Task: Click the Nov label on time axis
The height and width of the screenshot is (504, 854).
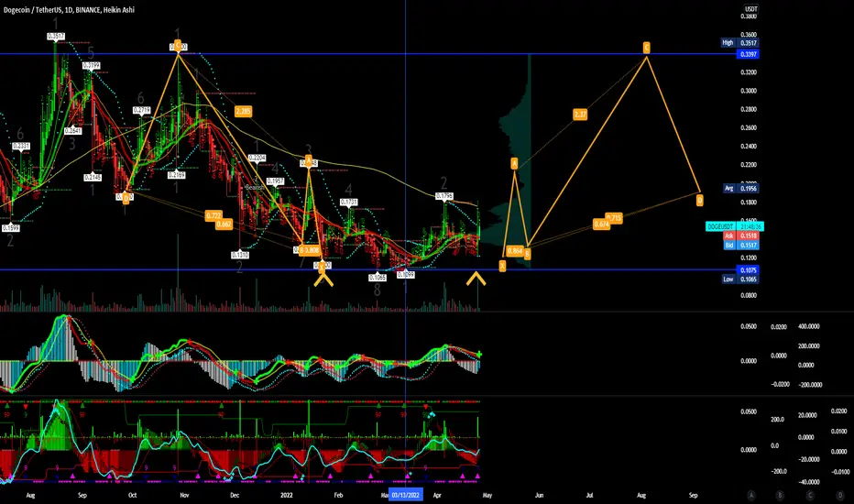Action: point(184,495)
